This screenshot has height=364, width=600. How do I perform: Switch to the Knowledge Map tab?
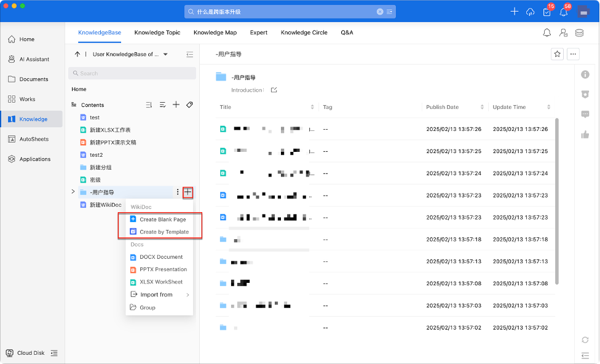click(215, 33)
